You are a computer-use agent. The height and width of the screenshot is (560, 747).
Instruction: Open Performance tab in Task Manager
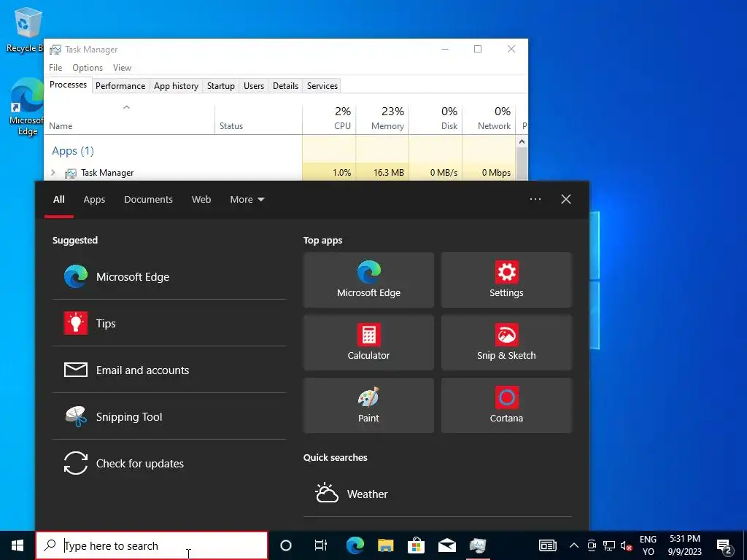pos(120,86)
